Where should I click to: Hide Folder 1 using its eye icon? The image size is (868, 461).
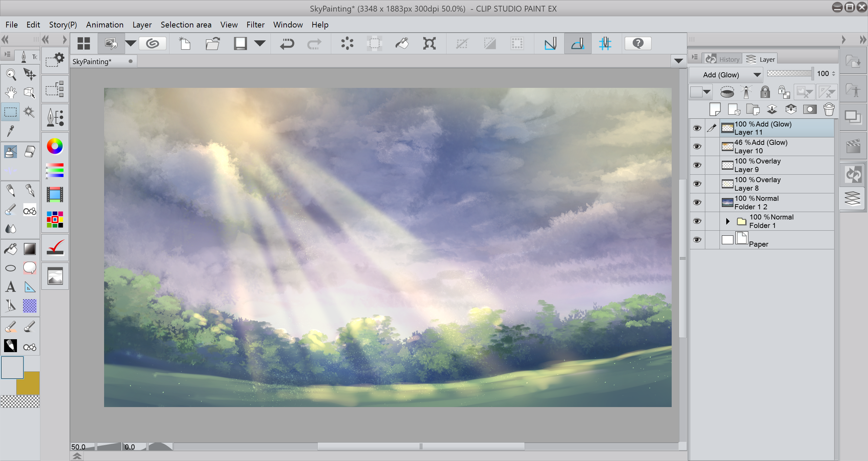click(697, 221)
